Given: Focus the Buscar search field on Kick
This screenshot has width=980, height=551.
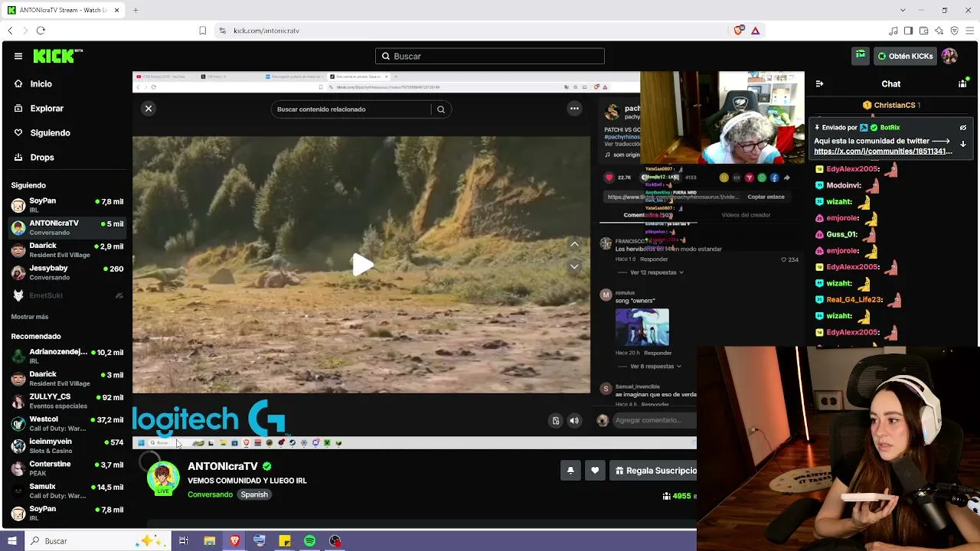Looking at the screenshot, I should pyautogui.click(x=490, y=56).
